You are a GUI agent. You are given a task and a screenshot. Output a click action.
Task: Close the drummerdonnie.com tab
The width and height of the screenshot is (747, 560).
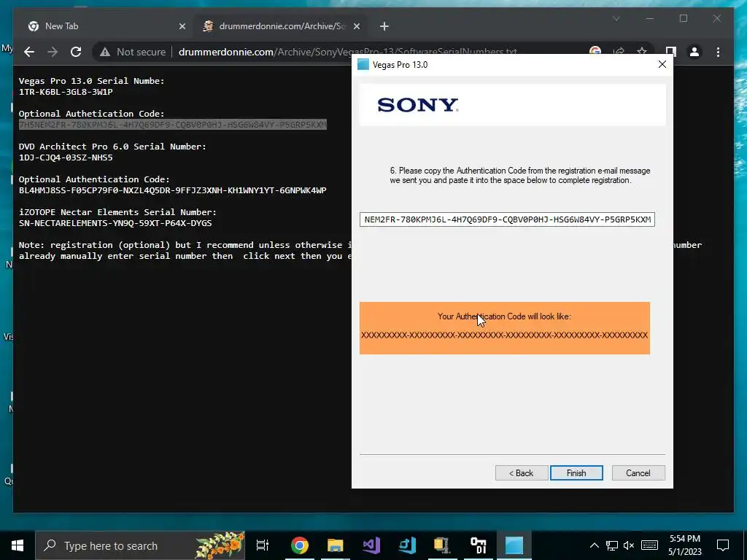(x=356, y=26)
